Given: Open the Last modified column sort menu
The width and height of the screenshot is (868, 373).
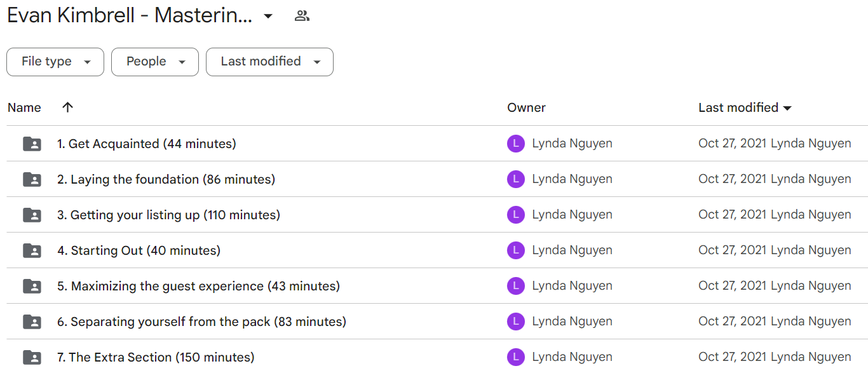Looking at the screenshot, I should click(745, 107).
